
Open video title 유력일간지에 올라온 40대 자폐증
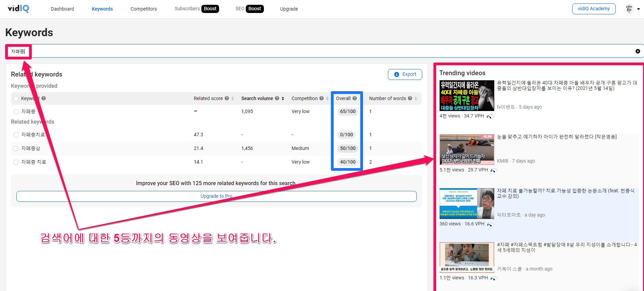pos(567,85)
